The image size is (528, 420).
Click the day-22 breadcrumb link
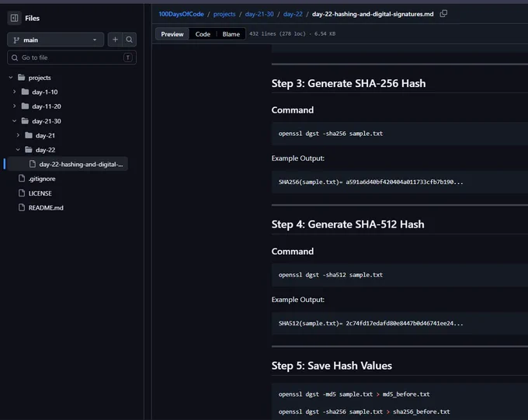(x=293, y=14)
